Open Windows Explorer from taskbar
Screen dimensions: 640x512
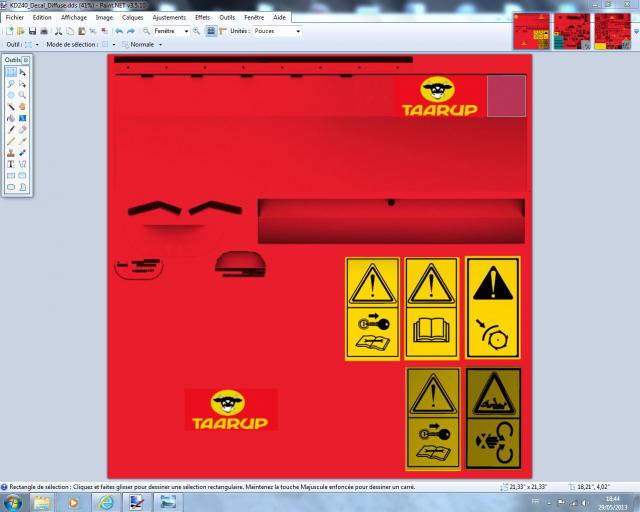click(x=42, y=503)
